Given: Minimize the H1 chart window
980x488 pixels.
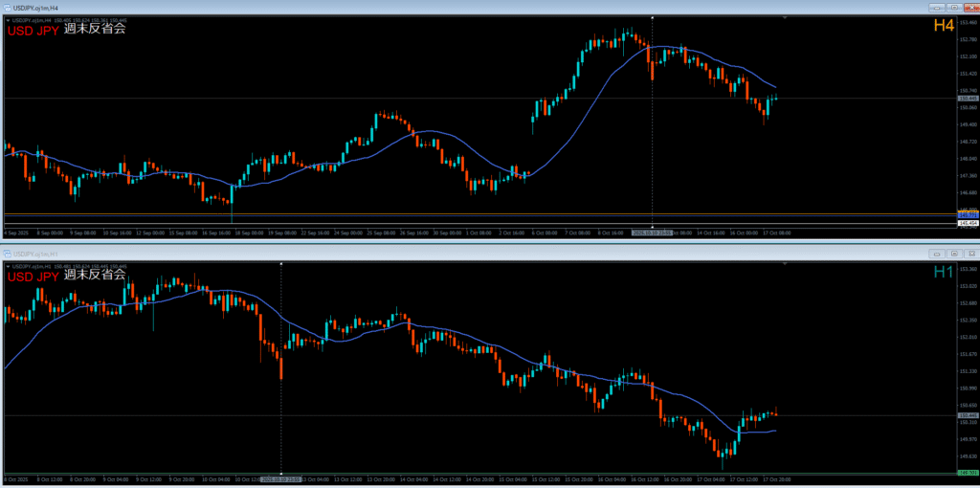Looking at the screenshot, I should click(937, 254).
